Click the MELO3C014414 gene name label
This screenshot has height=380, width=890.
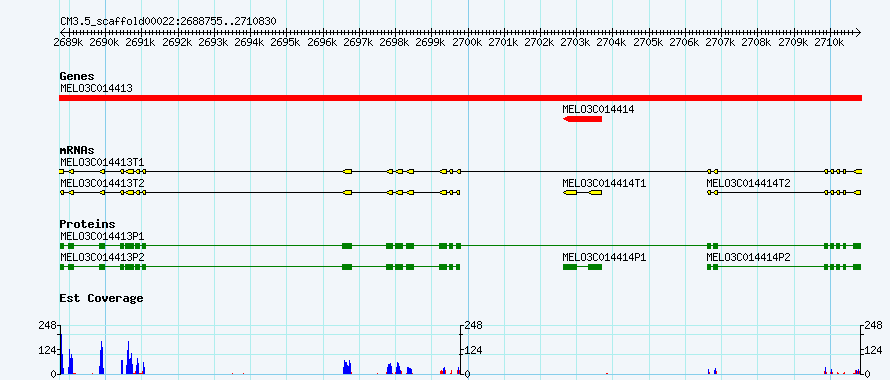598,110
